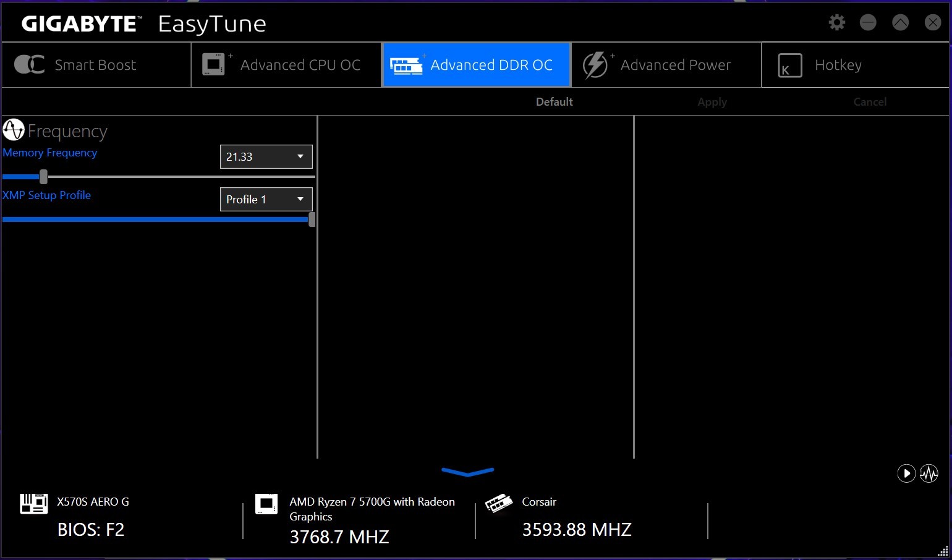Click the CPU icon beside AMD Ryzen 7

coord(266,504)
